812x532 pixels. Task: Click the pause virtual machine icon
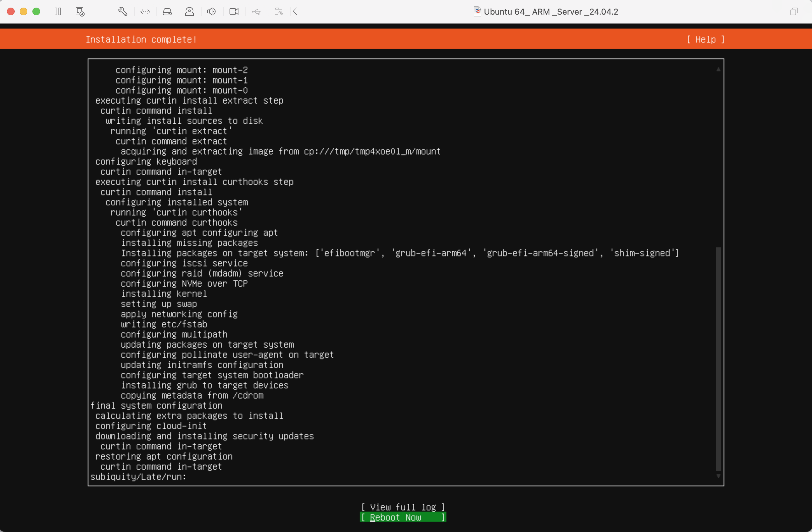click(58, 11)
